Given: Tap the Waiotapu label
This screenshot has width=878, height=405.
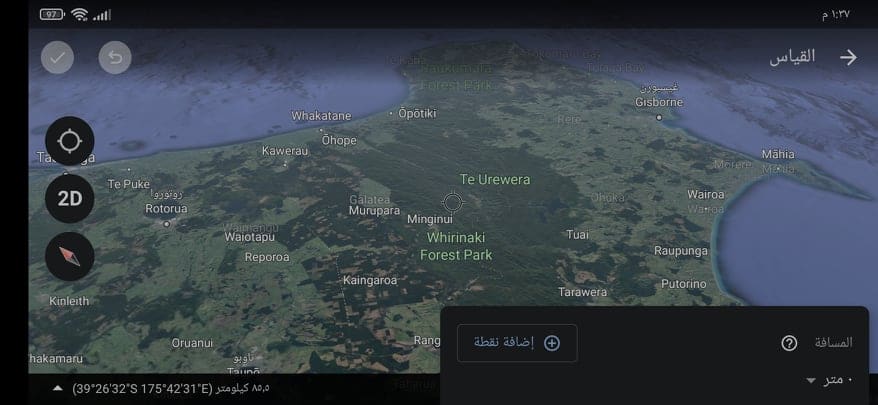Looking at the screenshot, I should 250,237.
